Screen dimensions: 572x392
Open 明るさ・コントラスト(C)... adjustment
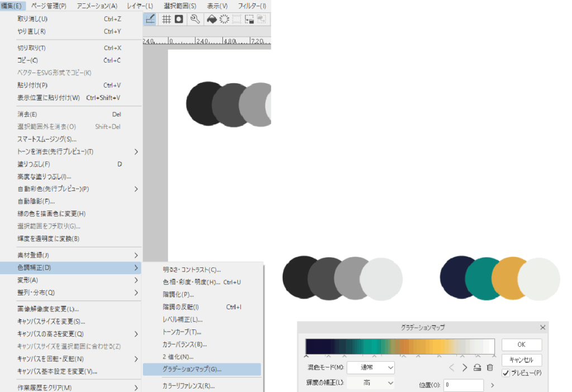pos(202,270)
